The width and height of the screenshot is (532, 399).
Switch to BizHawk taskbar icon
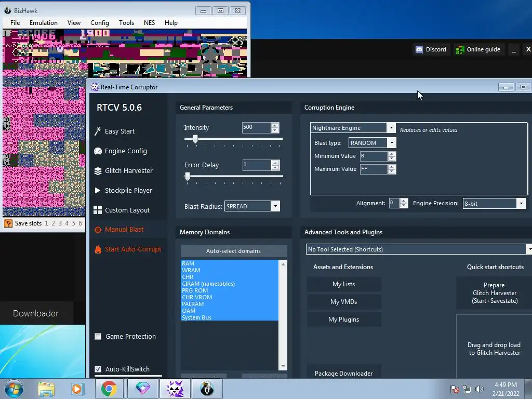click(207, 389)
